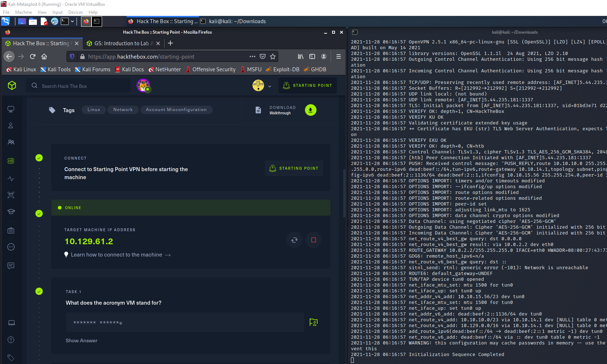Open the Kali dragon applications menu
Viewport: 607px width, 364px height.
(x=5, y=21)
